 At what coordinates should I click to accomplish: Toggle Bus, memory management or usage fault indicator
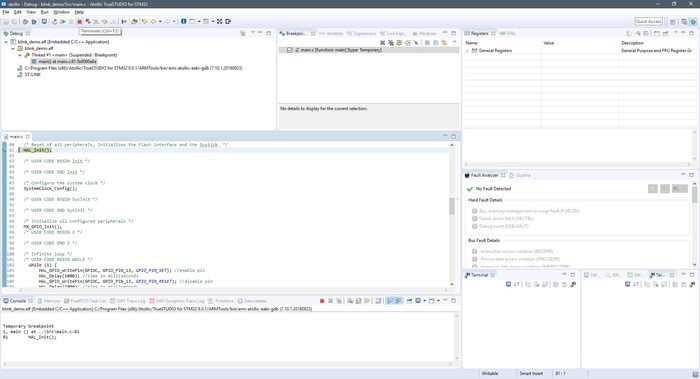click(x=475, y=211)
